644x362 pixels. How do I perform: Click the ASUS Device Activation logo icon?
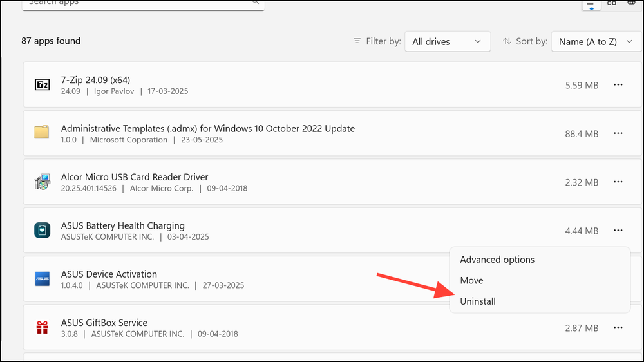point(42,279)
